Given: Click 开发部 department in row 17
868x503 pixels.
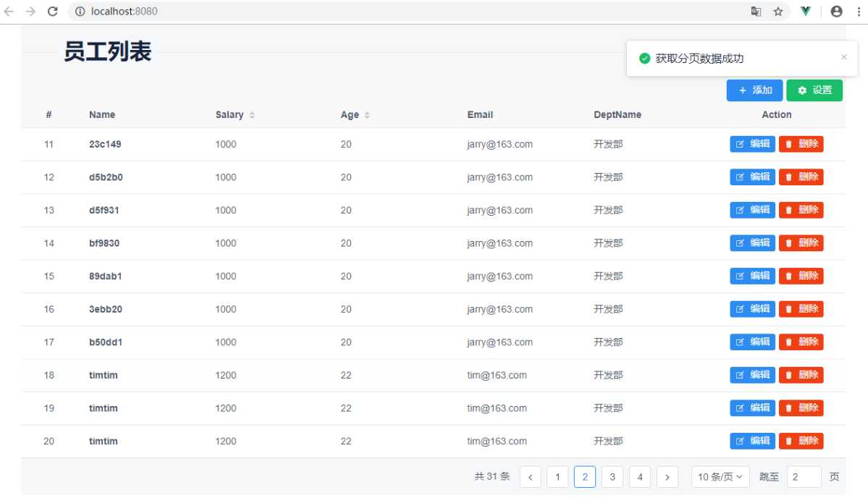Looking at the screenshot, I should (608, 342).
